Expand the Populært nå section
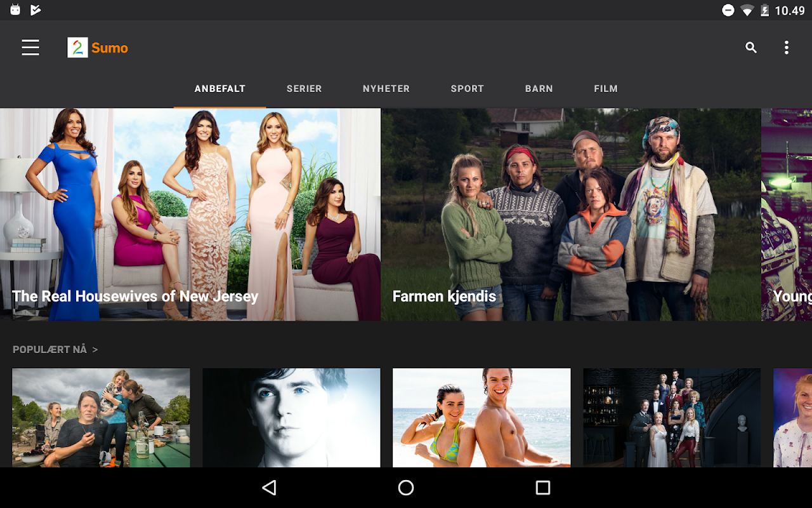The width and height of the screenshot is (812, 508). tap(55, 349)
